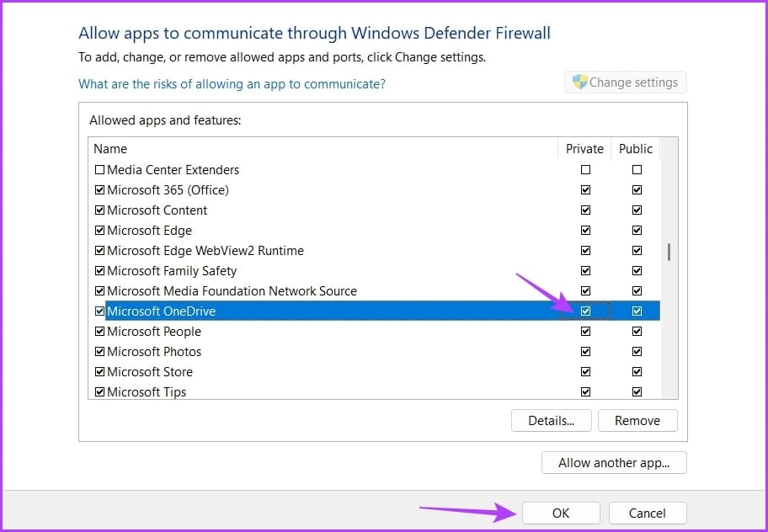The image size is (768, 532).
Task: Click the Private column header
Action: 584,148
